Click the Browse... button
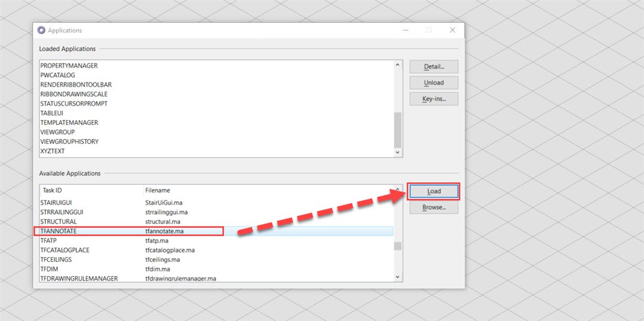 tap(434, 207)
